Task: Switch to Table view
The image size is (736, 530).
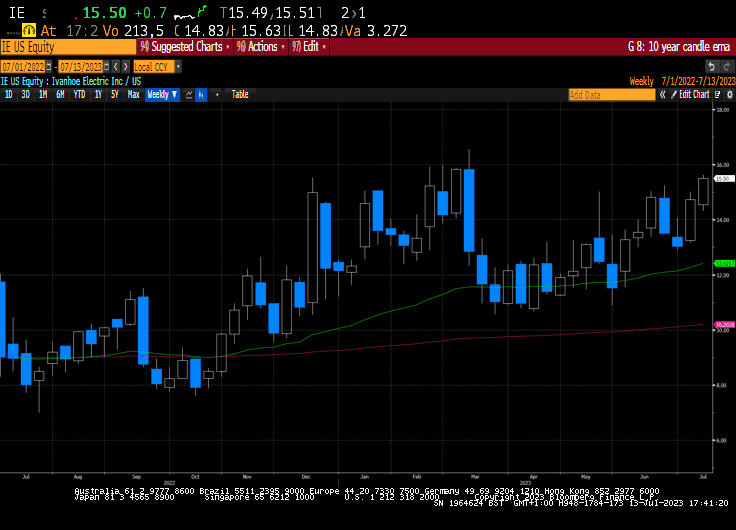Action: point(240,94)
